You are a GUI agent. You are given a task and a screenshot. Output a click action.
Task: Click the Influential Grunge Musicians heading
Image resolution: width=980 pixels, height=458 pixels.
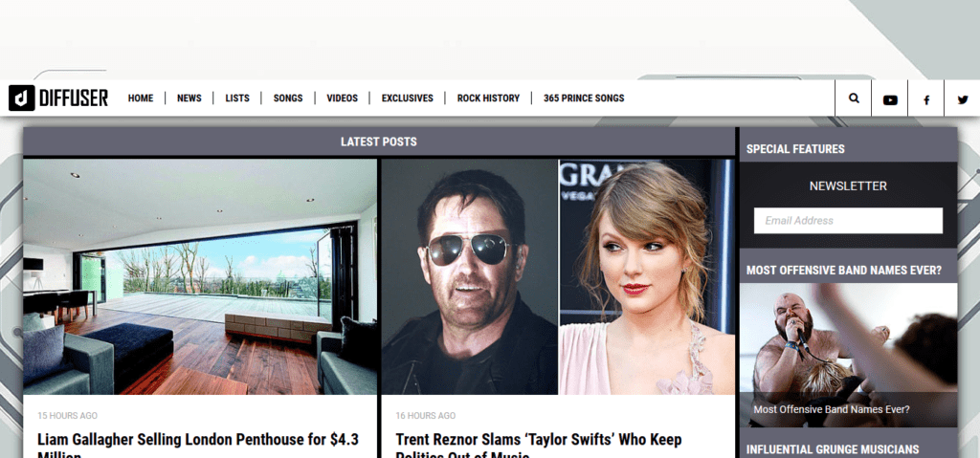(833, 449)
